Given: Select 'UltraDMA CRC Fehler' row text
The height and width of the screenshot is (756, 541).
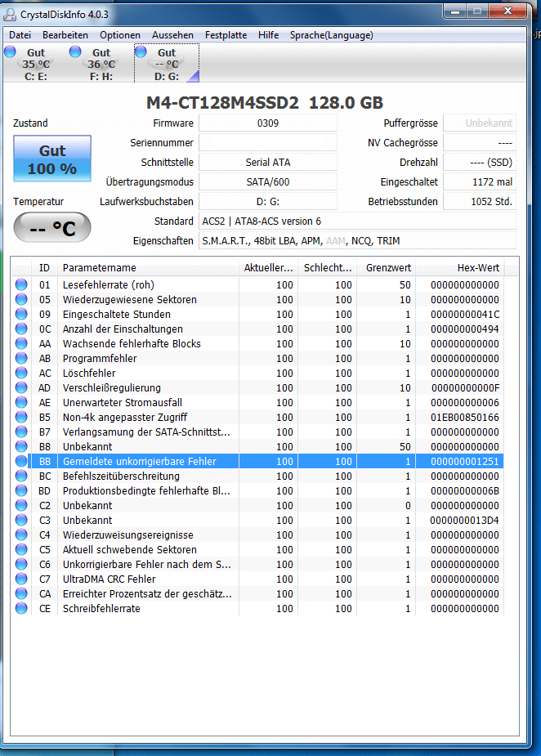Looking at the screenshot, I should (x=109, y=579).
